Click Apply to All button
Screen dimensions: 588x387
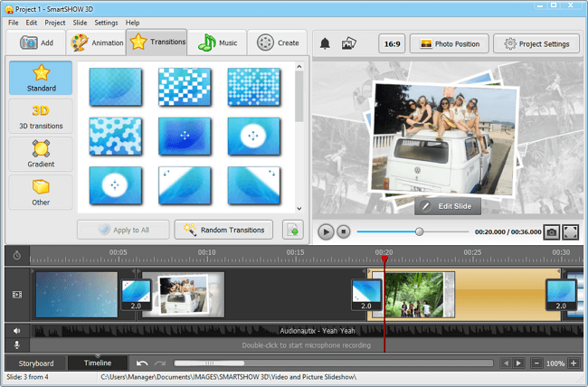[123, 230]
